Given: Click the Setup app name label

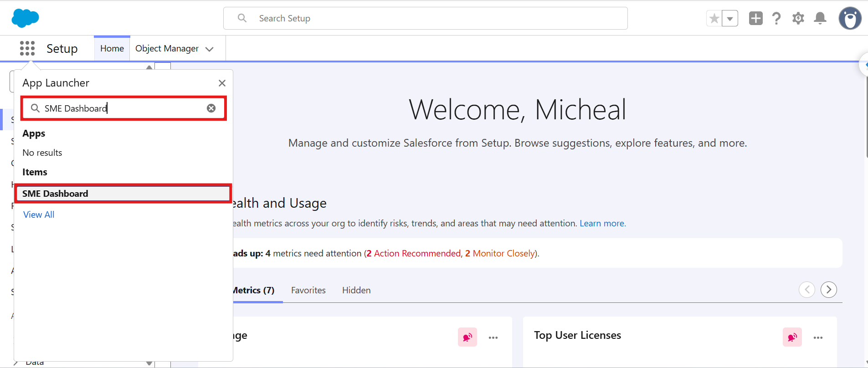Looking at the screenshot, I should [x=62, y=48].
